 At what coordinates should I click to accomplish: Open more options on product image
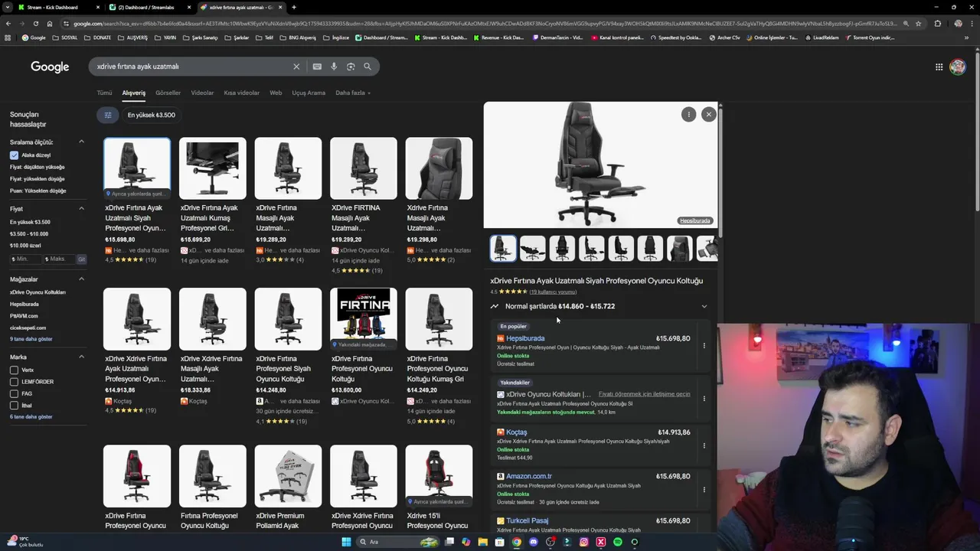688,114
